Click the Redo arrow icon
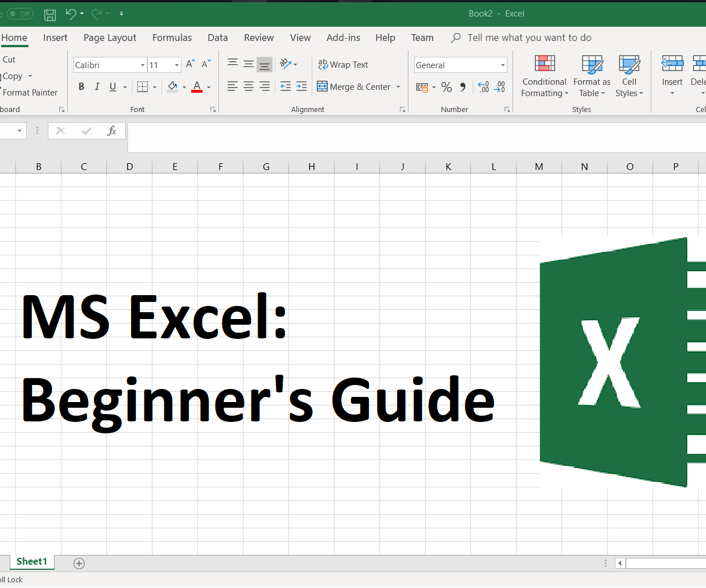 [x=97, y=14]
